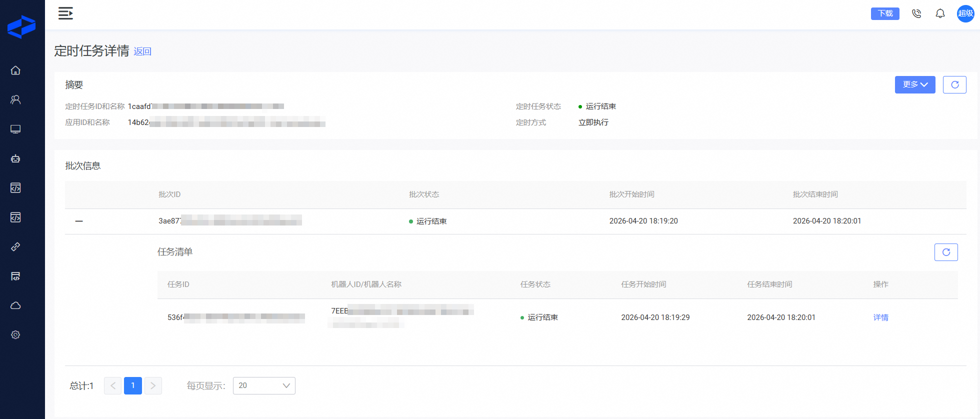This screenshot has width=980, height=419.
Task: Toggle the hamburger sidebar menu icon
Action: pyautogui.click(x=65, y=13)
